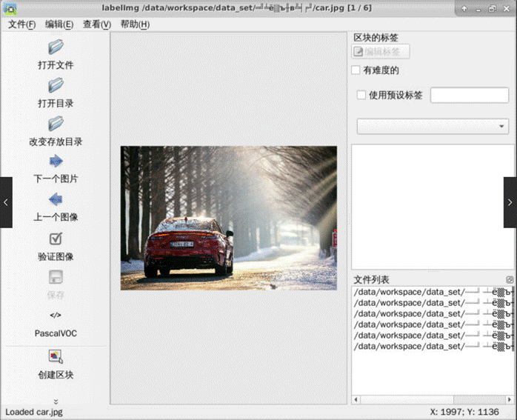Click the labelImg app icon in title bar
The image size is (517, 420).
pyautogui.click(x=10, y=9)
